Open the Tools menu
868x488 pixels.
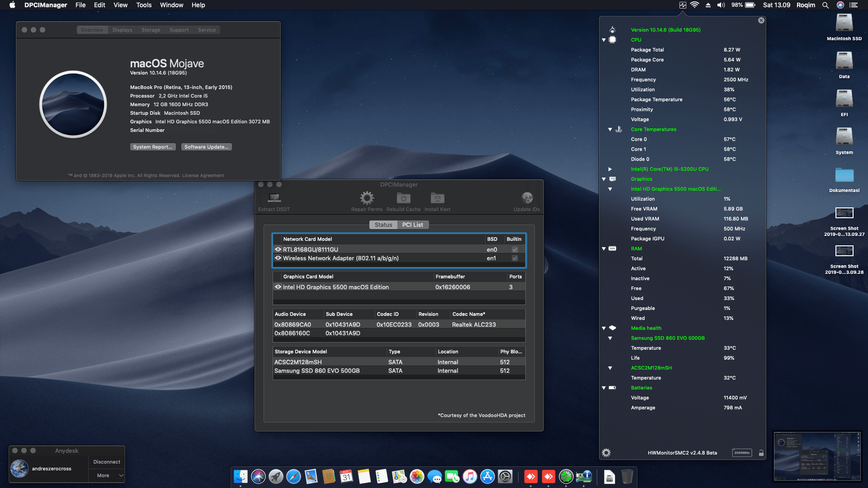pyautogui.click(x=144, y=5)
